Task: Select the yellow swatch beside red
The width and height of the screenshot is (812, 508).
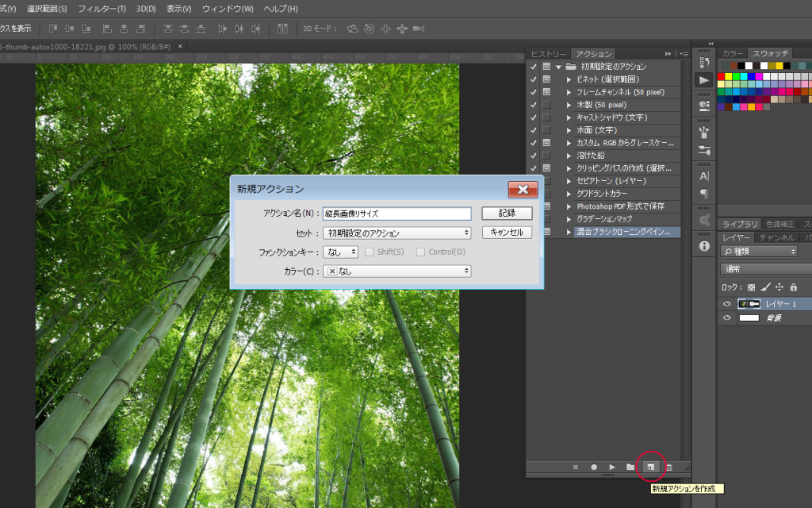Action: pos(728,77)
